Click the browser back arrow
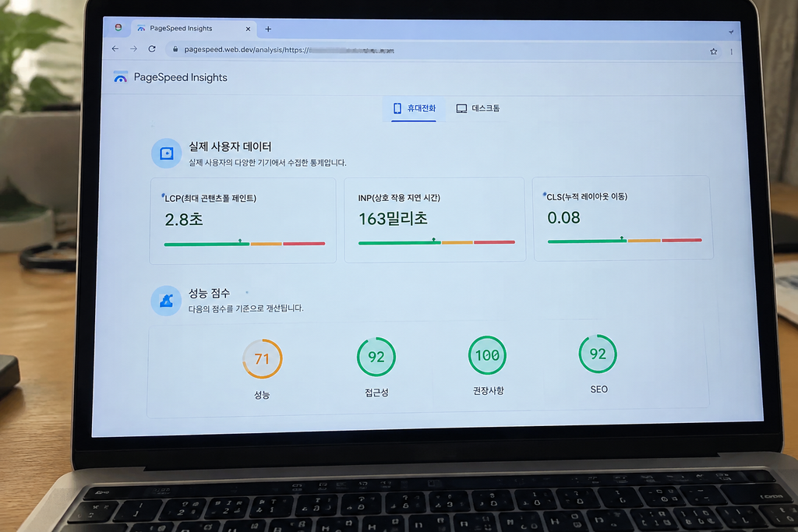Screen dimensions: 798x532 point(115,49)
